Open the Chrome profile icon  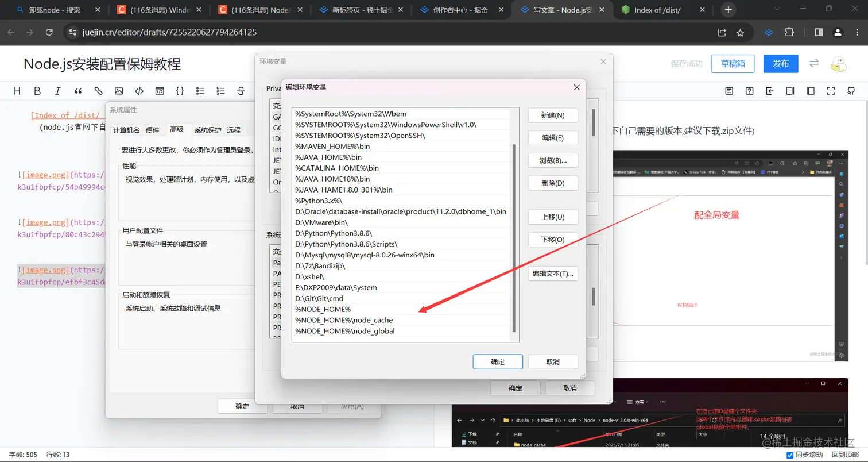(838, 33)
